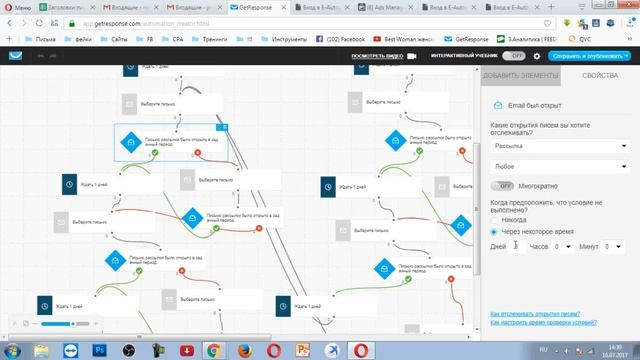
Task: Reload the page with the refresh icon
Action: pyautogui.click(x=39, y=24)
